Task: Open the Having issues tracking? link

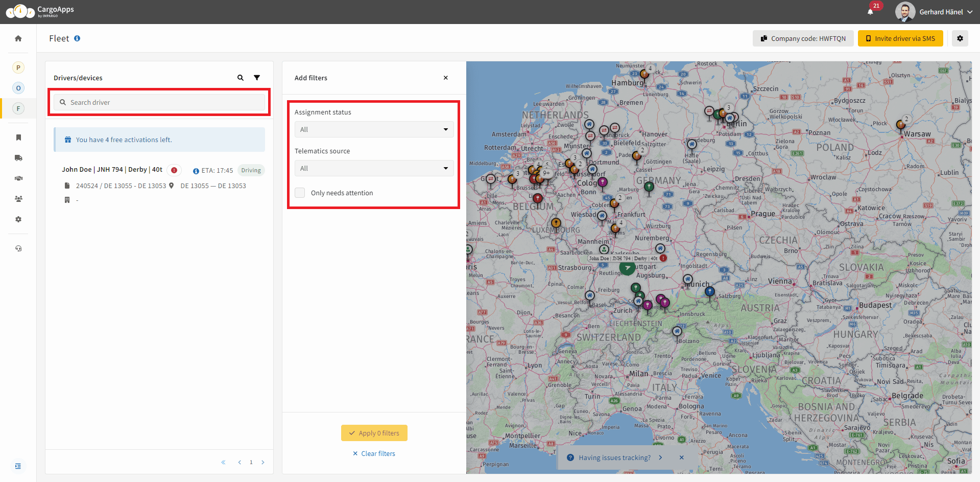Action: pyautogui.click(x=614, y=457)
